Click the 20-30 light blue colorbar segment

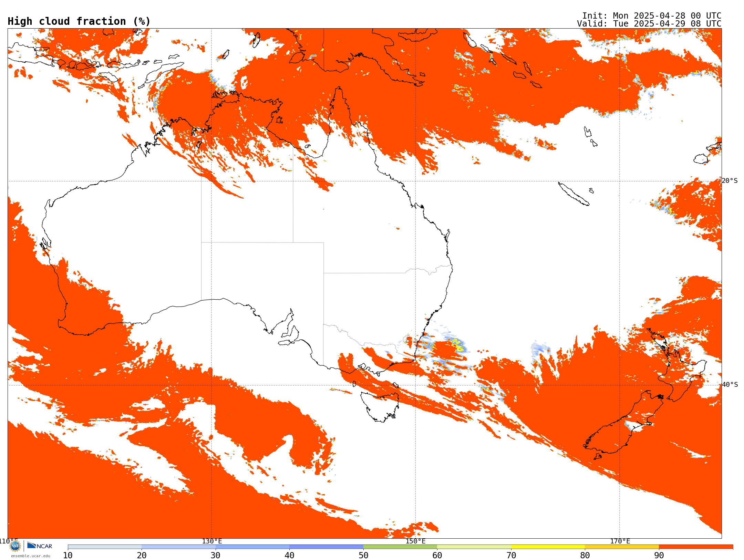pos(178,547)
